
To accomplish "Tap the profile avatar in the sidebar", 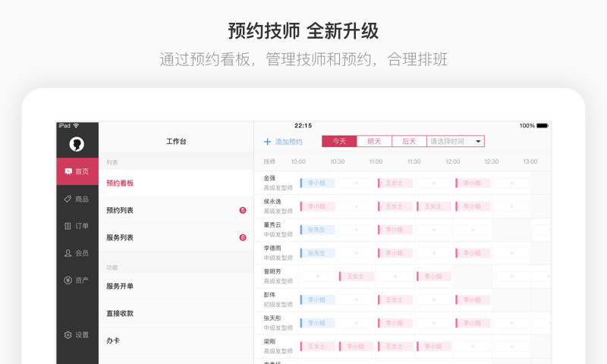I will [x=77, y=143].
